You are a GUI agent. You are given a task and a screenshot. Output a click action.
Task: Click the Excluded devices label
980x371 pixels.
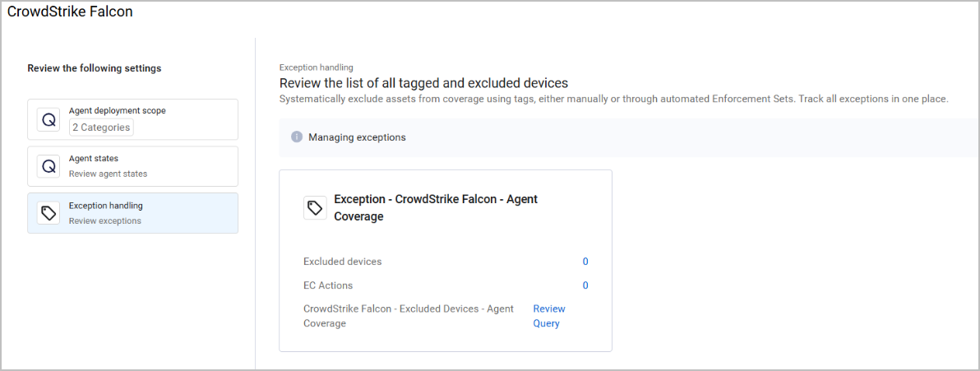click(x=343, y=262)
